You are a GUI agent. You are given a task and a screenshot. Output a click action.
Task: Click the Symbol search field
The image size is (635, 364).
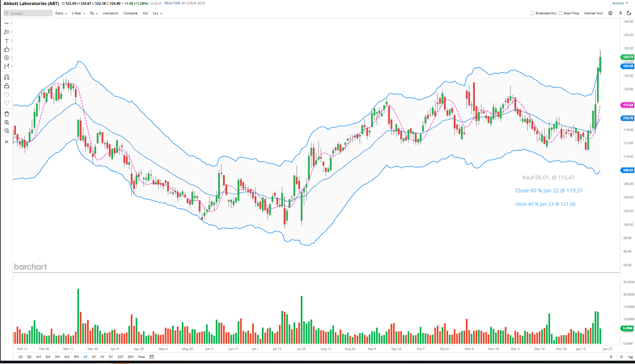coord(28,13)
